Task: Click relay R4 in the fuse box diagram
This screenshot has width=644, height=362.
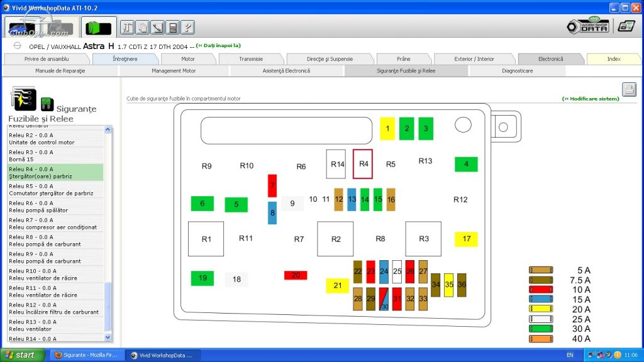Action: [363, 164]
